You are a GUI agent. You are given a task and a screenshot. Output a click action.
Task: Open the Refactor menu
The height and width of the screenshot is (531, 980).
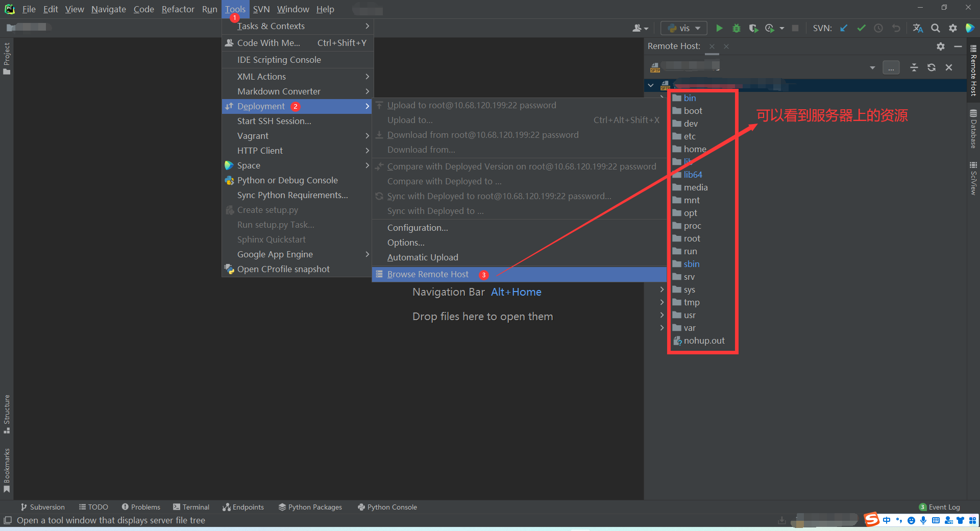pyautogui.click(x=178, y=9)
